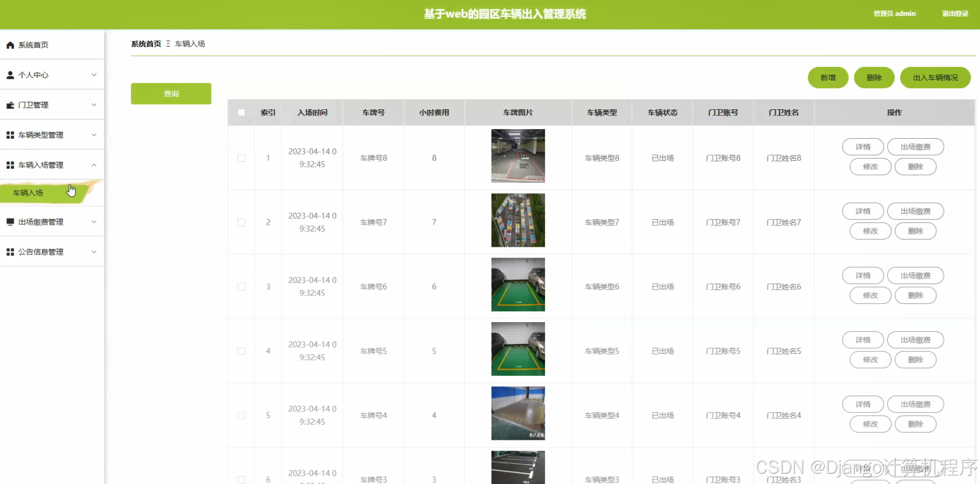Click the home icon beside 系统首页

(10, 45)
